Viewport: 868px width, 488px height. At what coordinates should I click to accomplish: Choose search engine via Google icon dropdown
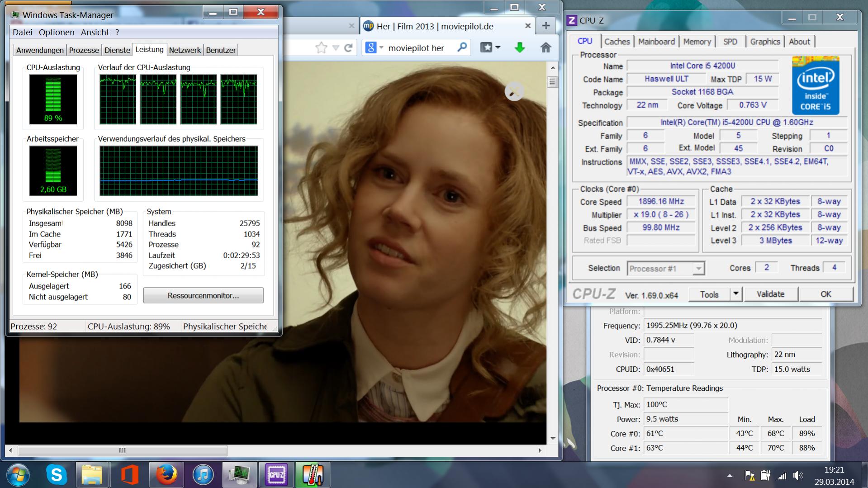coord(374,47)
